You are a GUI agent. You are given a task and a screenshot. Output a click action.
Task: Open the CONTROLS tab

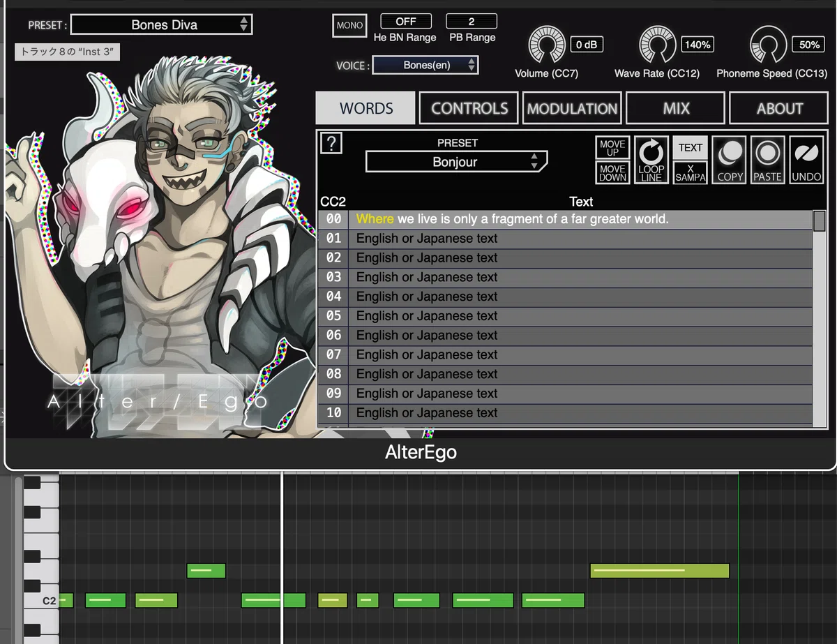click(x=469, y=108)
